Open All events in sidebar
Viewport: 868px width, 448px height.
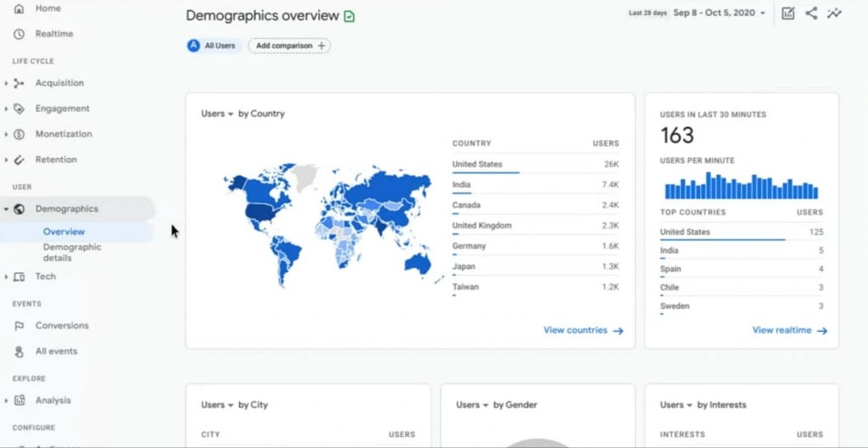point(56,351)
